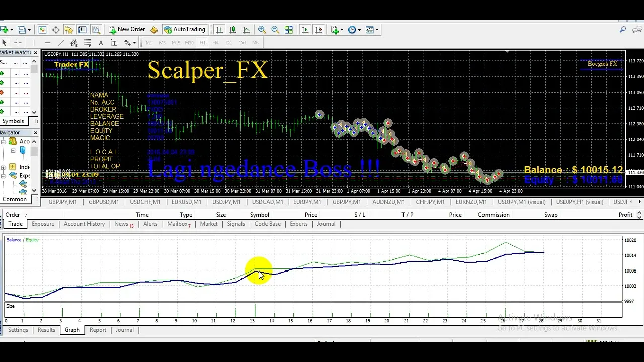The width and height of the screenshot is (644, 362).
Task: Toggle the Navigator folder-star icon
Action: pyautogui.click(x=69, y=30)
